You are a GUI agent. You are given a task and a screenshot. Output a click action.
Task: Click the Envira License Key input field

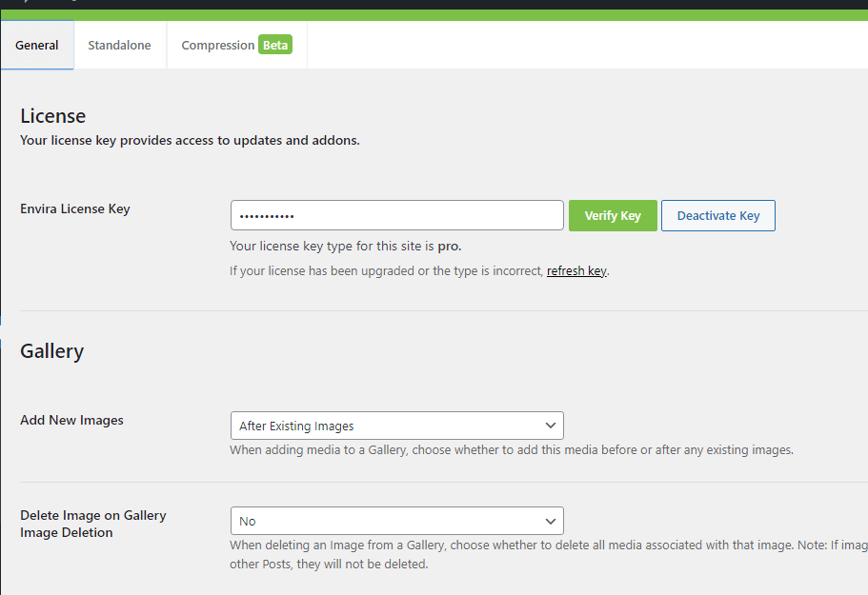[396, 215]
